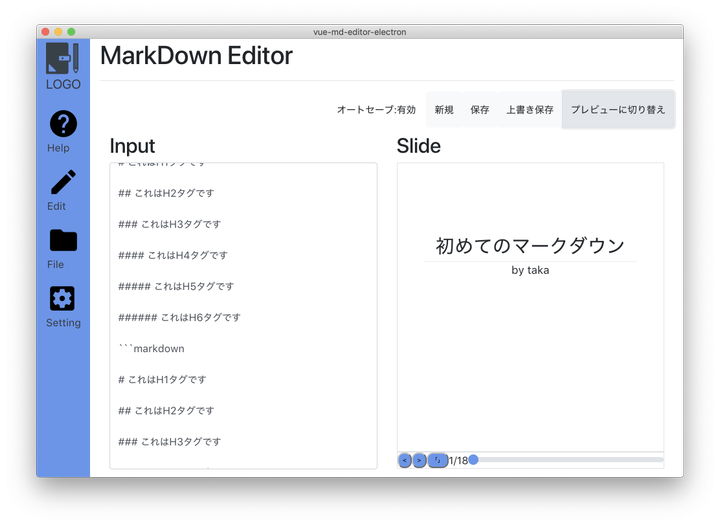Image resolution: width=720 pixels, height=525 pixels.
Task: Click the Input heading
Action: [x=132, y=146]
